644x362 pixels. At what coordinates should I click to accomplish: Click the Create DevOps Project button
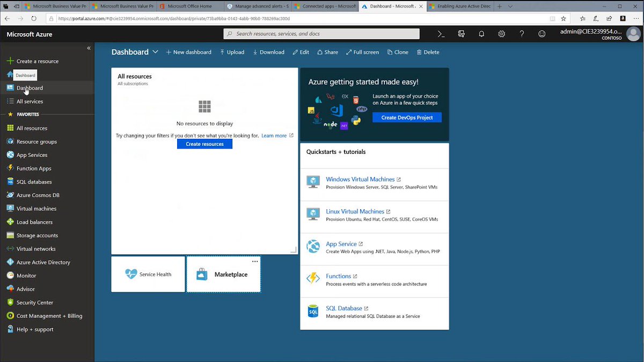[407, 117]
